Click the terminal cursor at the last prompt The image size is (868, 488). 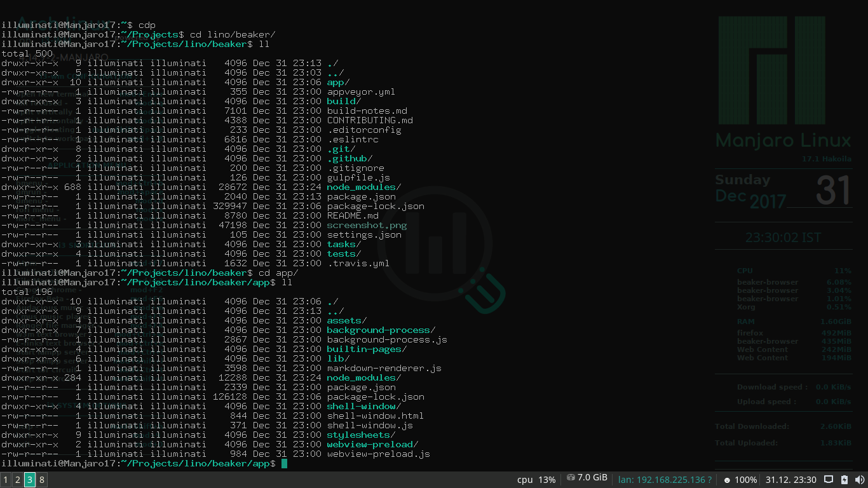pos(284,464)
